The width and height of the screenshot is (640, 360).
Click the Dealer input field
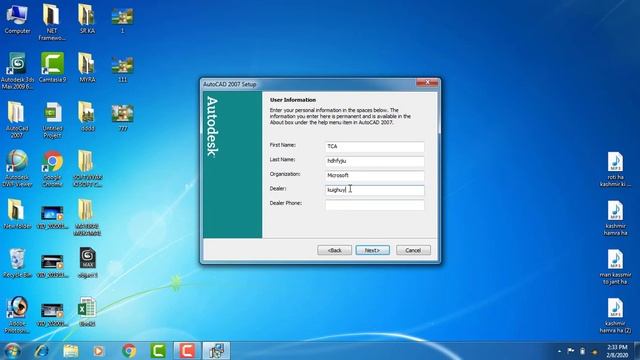tap(374, 190)
